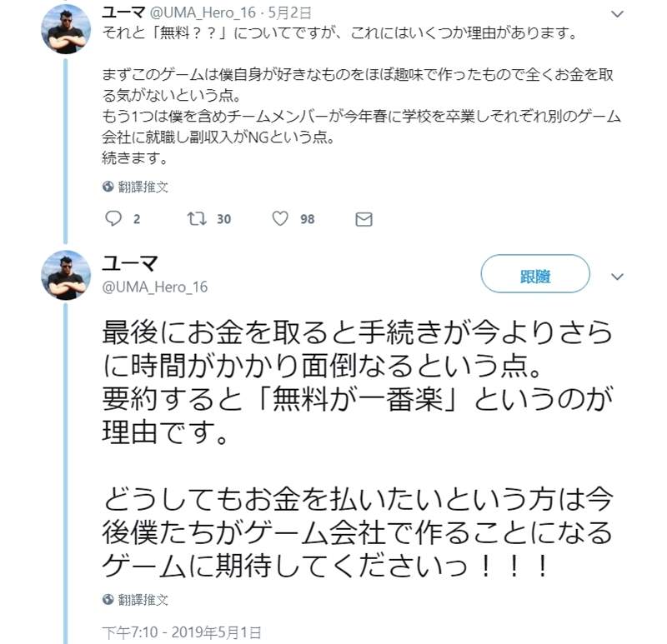Viewport: 667px width, 644px height.
Task: Click the avatar beside the 跟隨 button
Action: pos(66,275)
